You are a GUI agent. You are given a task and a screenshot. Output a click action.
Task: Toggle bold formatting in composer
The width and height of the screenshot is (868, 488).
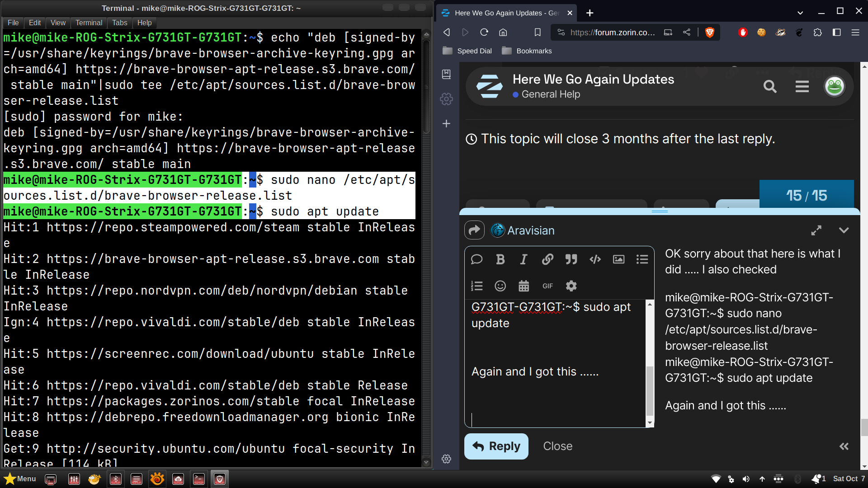500,259
